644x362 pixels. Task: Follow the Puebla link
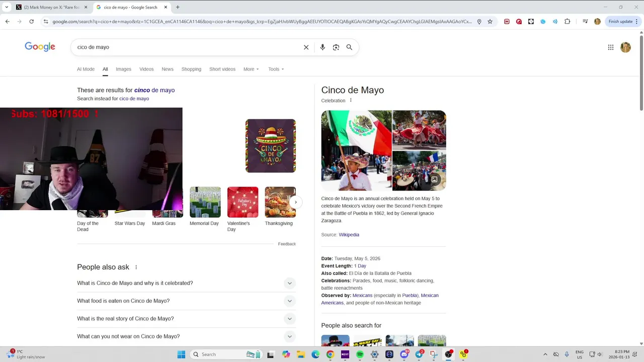tap(410, 296)
